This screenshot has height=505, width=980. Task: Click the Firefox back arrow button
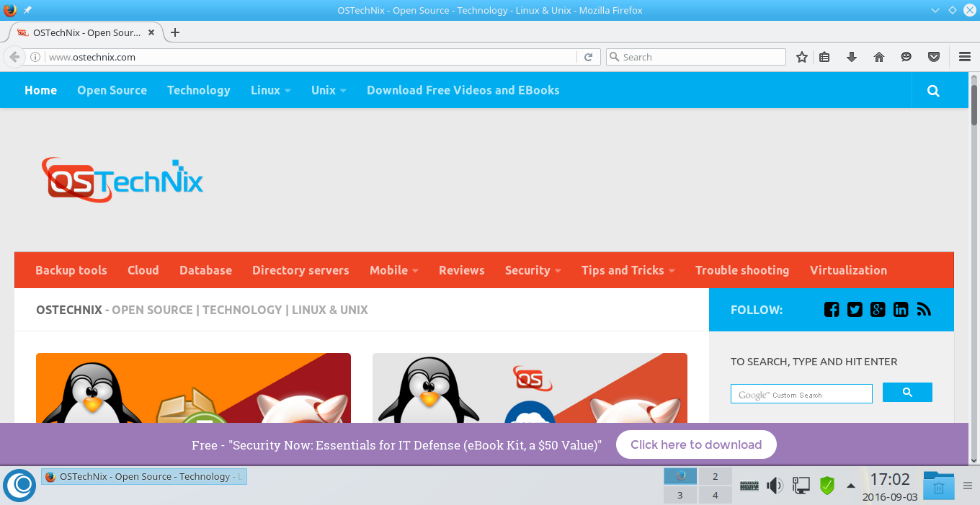click(14, 57)
